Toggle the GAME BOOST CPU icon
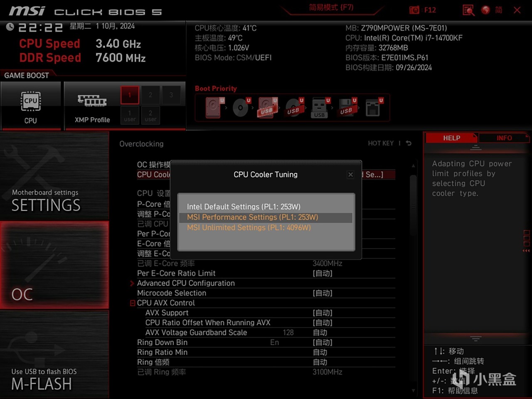Viewport: 532px width, 399px height. tap(31, 101)
